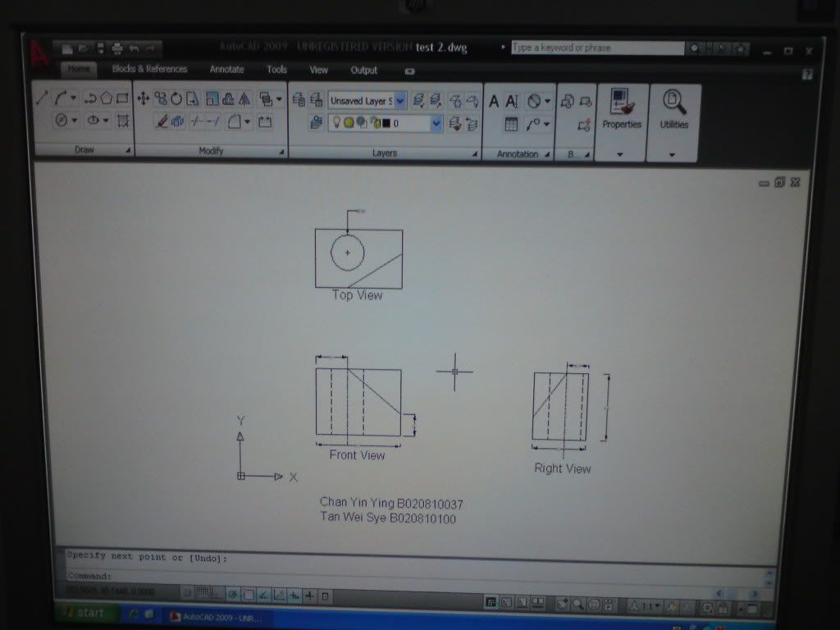Select the Extend tool in Modify panel

212,121
